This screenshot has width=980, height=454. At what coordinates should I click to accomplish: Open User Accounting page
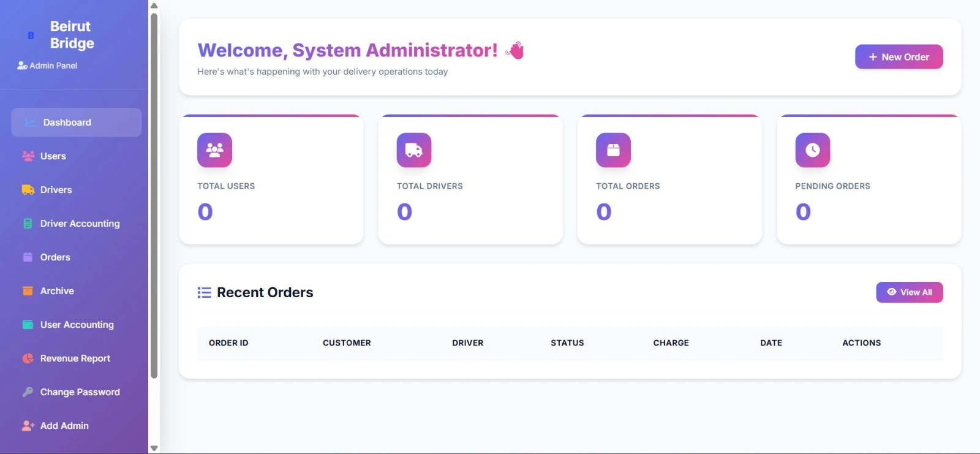(x=77, y=325)
